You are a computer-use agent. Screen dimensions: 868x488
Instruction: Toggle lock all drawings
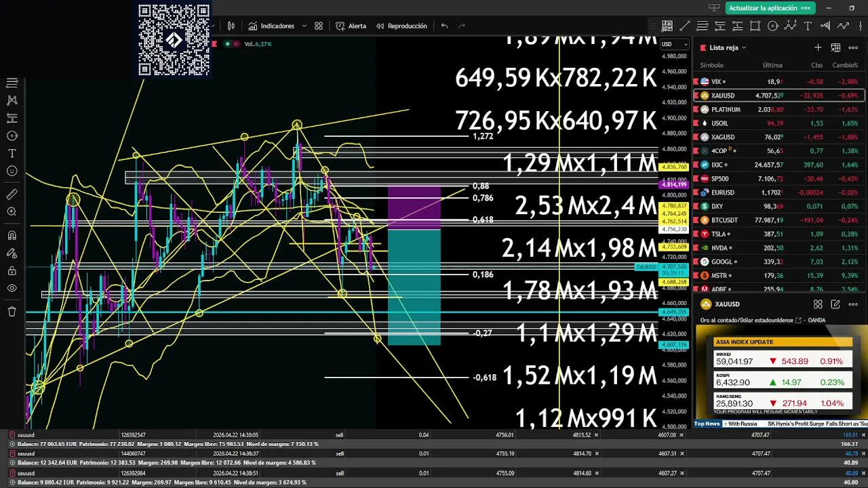click(x=12, y=271)
